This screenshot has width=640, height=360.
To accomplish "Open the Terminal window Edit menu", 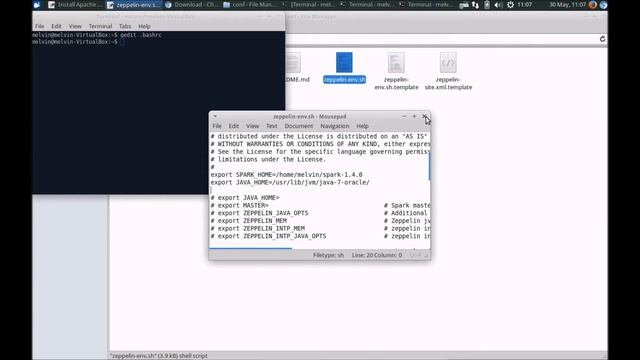I will point(56,26).
